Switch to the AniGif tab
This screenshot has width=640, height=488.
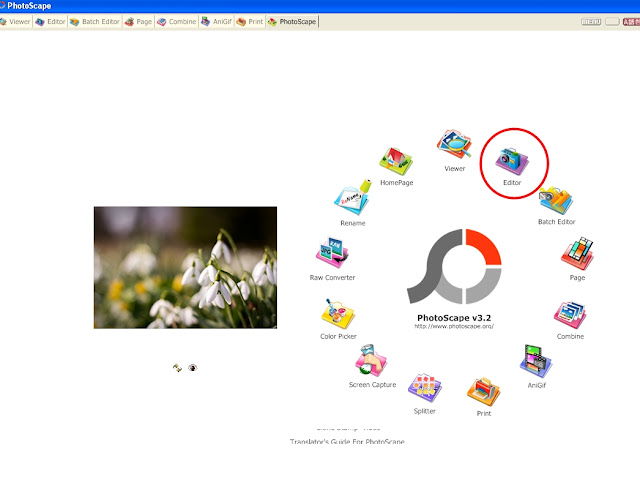coord(216,22)
